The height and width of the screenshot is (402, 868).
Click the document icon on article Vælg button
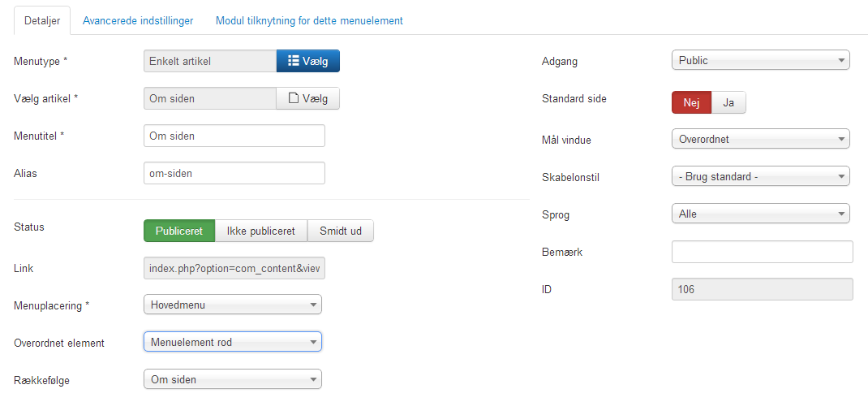[294, 99]
